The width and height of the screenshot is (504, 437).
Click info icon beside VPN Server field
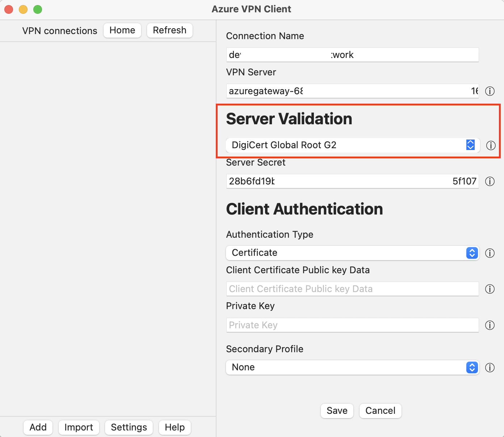490,91
